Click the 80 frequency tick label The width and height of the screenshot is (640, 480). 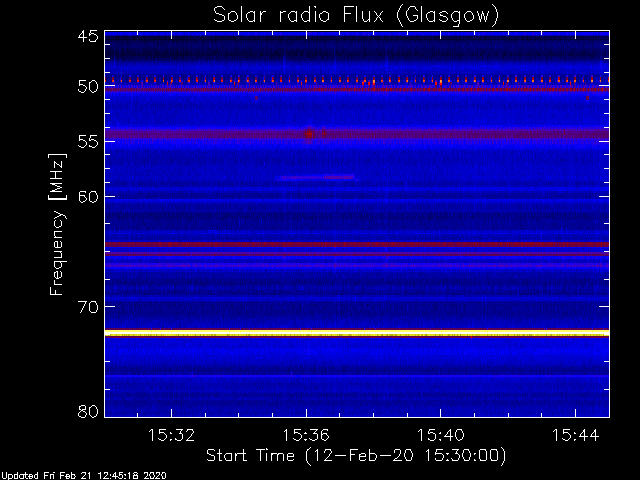pyautogui.click(x=88, y=411)
